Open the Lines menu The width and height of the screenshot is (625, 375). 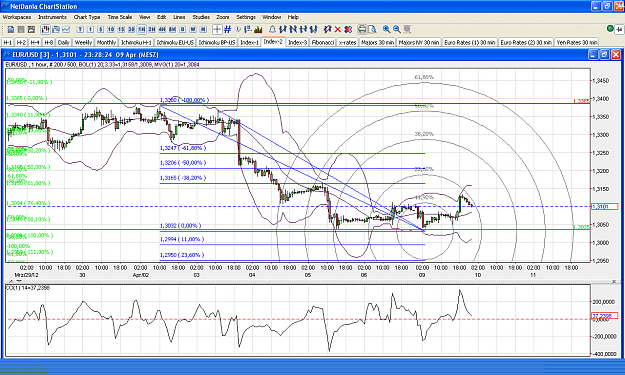tap(179, 17)
